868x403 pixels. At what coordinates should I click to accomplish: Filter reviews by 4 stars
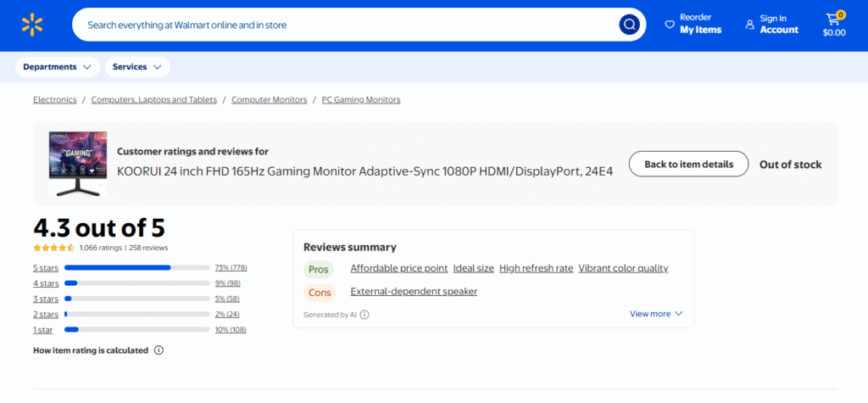click(46, 284)
